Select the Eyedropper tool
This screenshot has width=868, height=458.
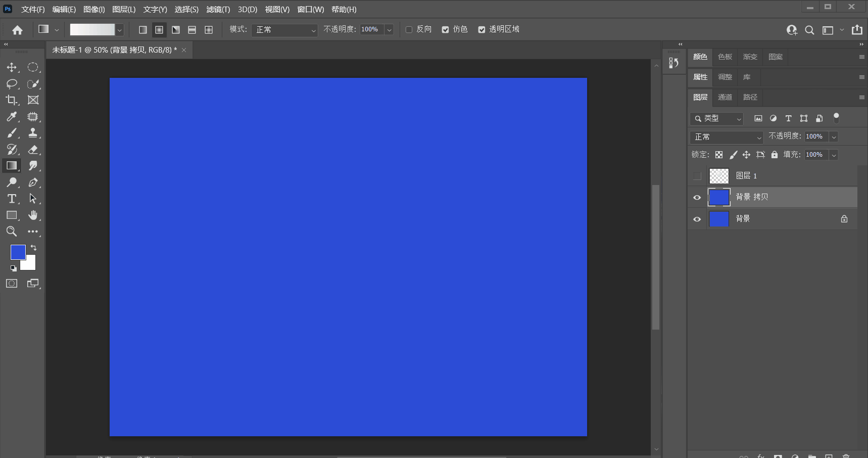(x=12, y=117)
